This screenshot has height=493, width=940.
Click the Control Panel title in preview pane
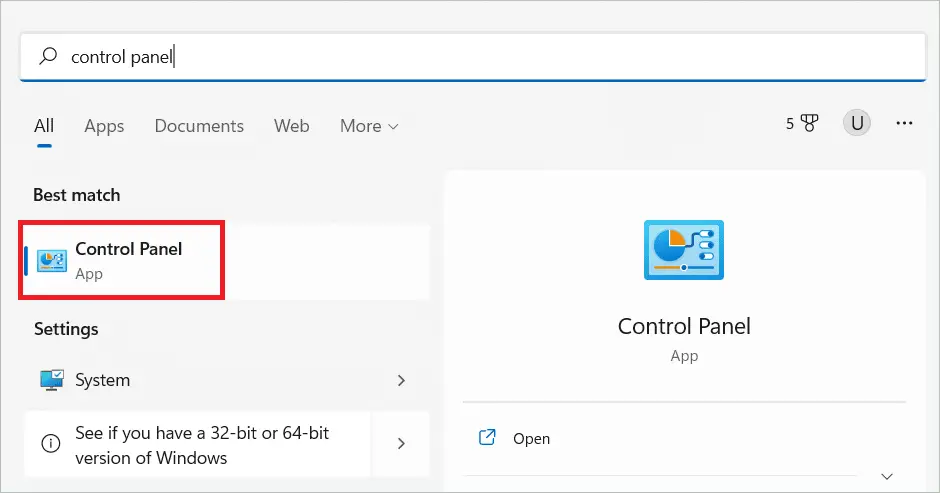pos(684,326)
